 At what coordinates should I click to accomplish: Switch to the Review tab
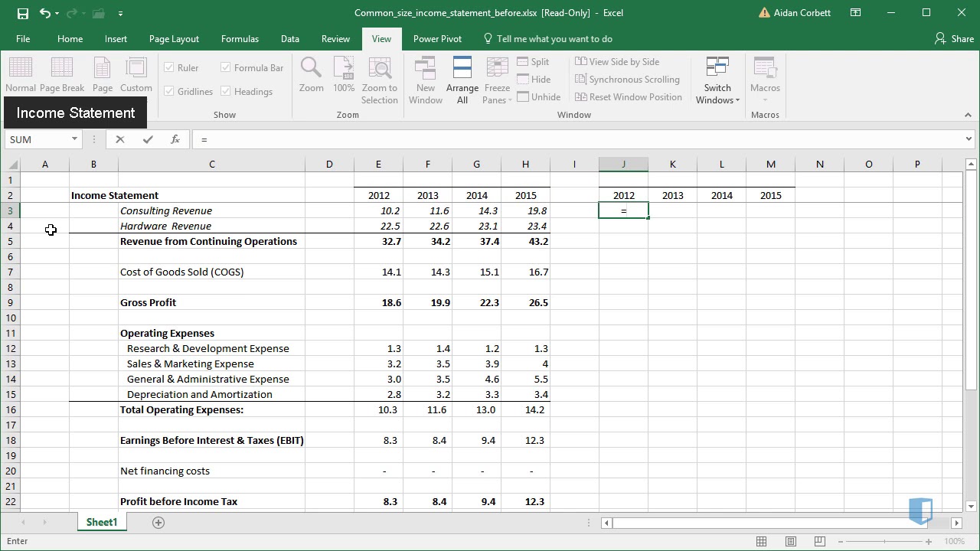click(335, 38)
